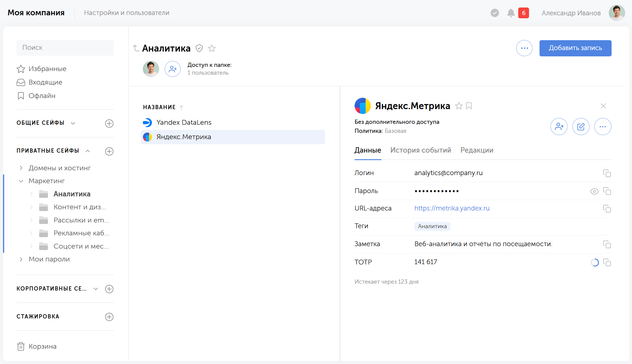Add a new vault to Приватные сейфы
The image size is (632, 364).
coord(109,151)
